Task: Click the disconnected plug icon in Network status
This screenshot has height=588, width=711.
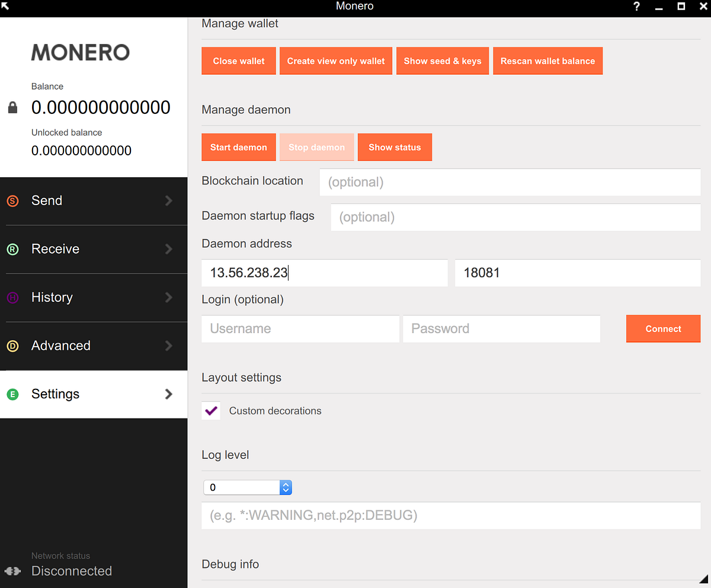Action: [x=12, y=571]
